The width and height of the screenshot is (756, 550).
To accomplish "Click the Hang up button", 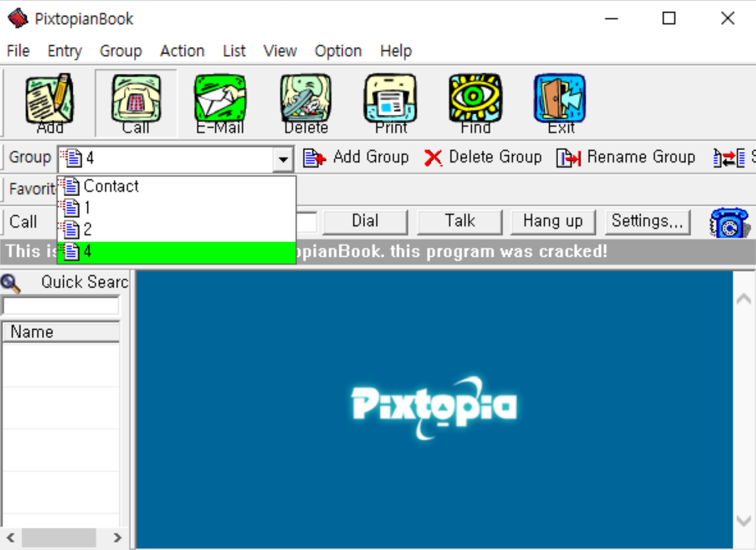I will [x=553, y=222].
